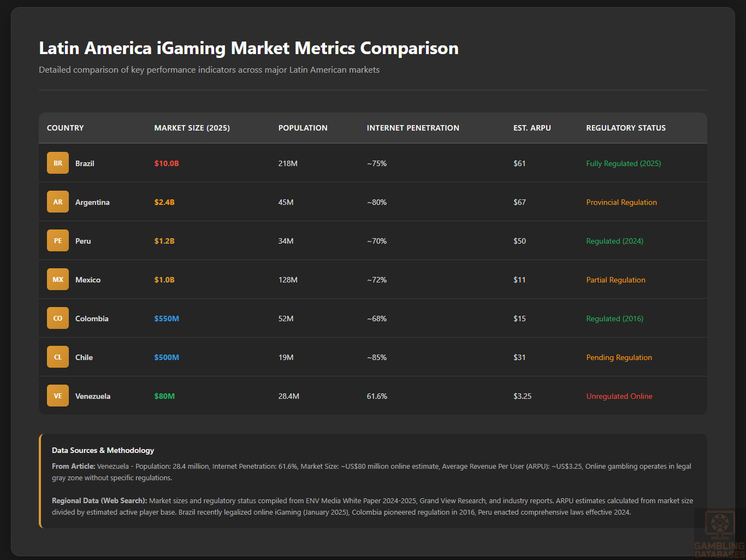Select Chile's Pending Regulation status
This screenshot has width=746, height=560.
pos(619,357)
